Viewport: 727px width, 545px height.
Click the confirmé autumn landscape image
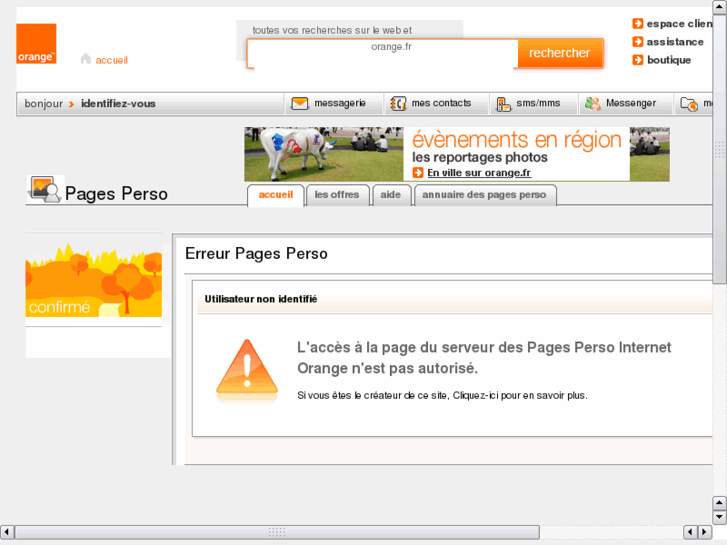[x=94, y=280]
